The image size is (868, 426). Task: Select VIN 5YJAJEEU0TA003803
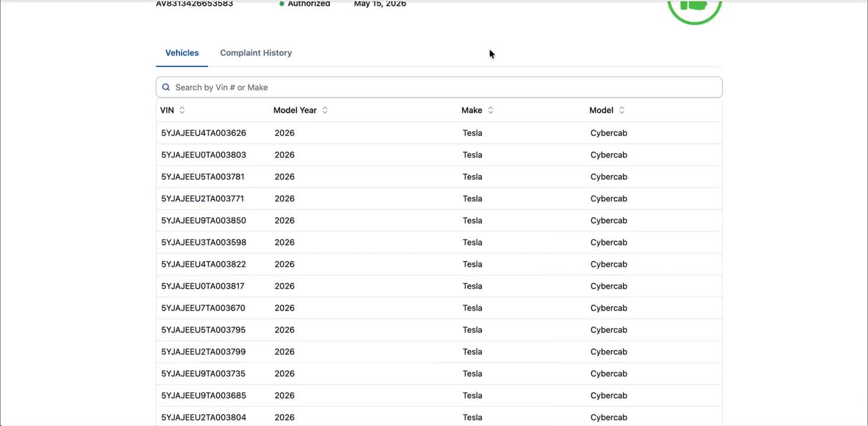[203, 155]
